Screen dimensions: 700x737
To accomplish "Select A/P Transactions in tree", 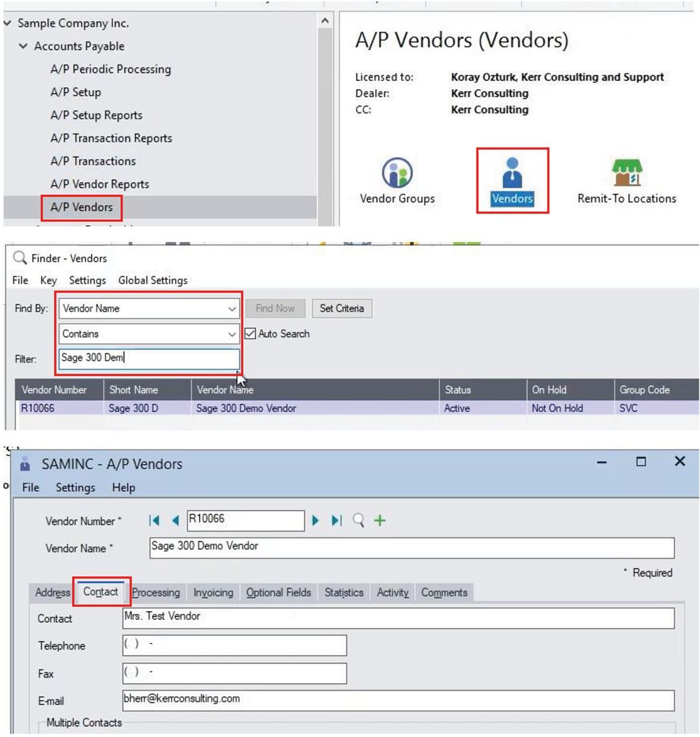I will pos(93,161).
